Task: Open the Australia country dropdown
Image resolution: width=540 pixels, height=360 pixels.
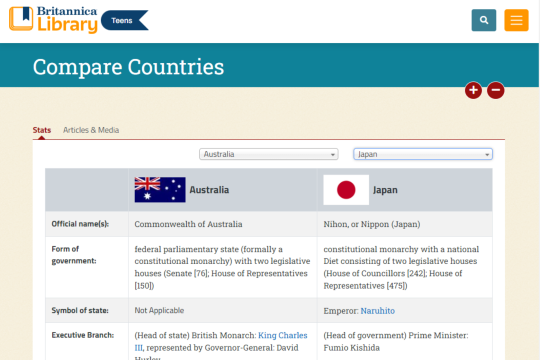Action: pos(269,154)
